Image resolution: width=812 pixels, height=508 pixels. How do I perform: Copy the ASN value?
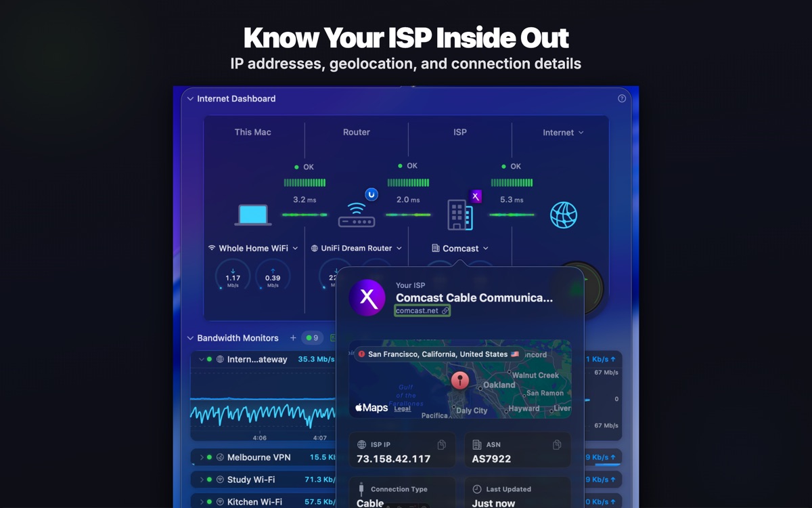click(557, 445)
